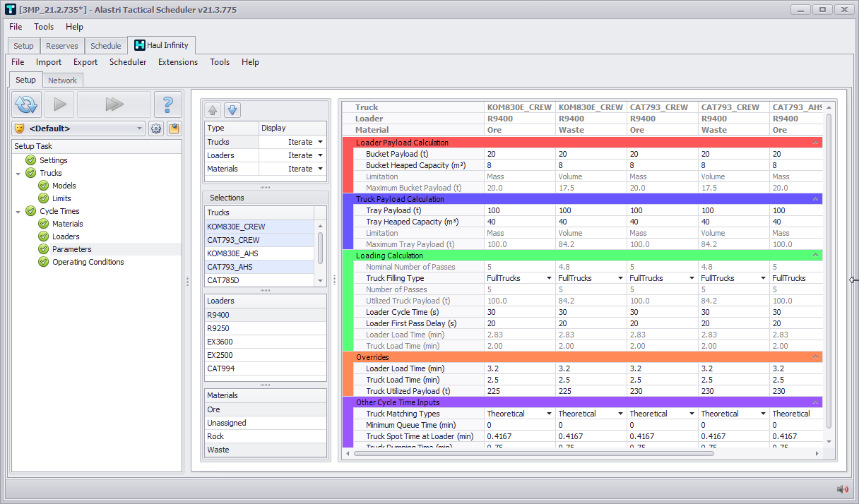Open the Materials display Iterate dropdown
The width and height of the screenshot is (859, 504).
(x=320, y=169)
